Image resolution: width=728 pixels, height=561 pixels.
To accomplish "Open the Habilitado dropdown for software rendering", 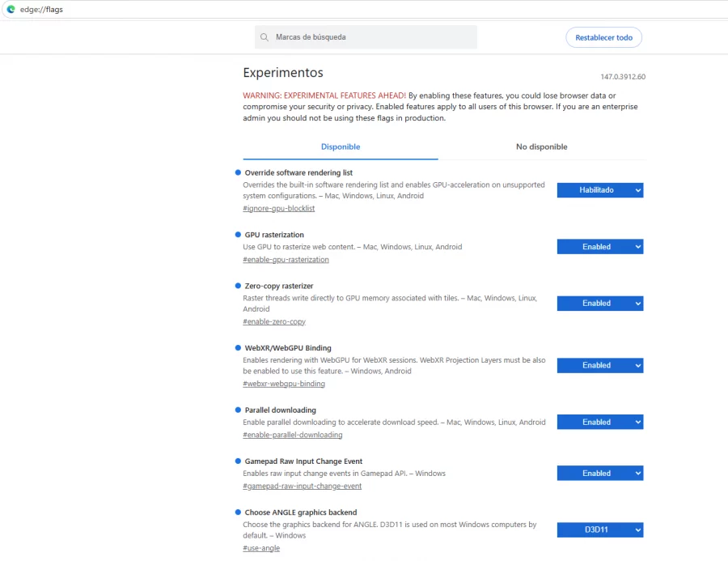I will tap(599, 190).
